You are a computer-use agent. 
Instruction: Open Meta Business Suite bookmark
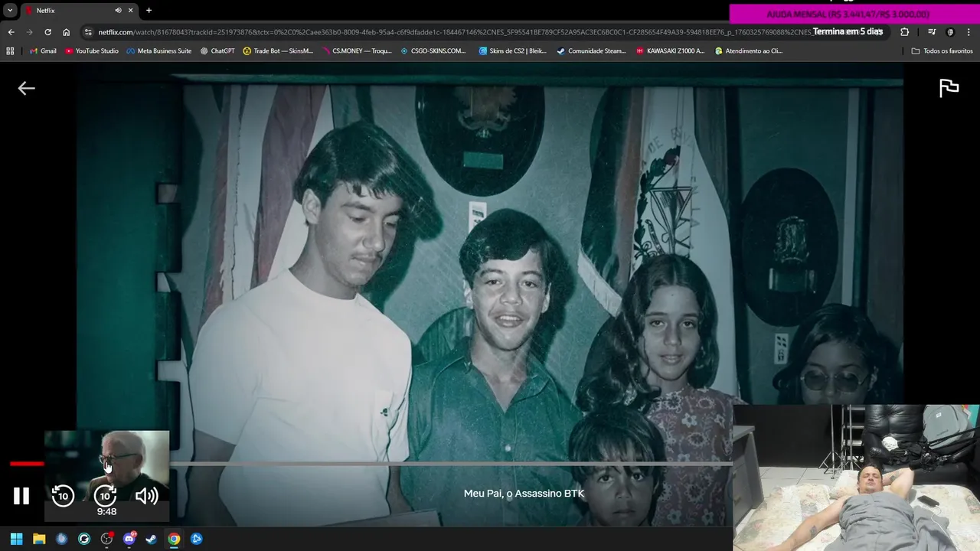159,51
